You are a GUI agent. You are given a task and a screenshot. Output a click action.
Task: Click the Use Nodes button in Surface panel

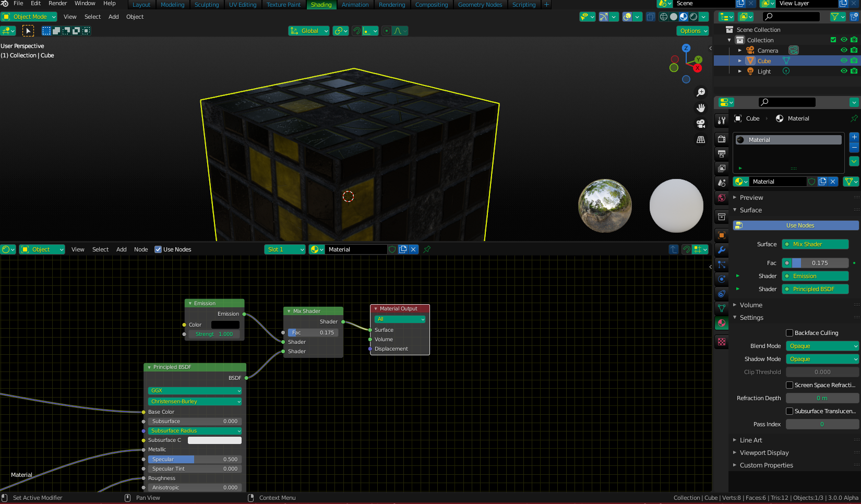click(796, 225)
